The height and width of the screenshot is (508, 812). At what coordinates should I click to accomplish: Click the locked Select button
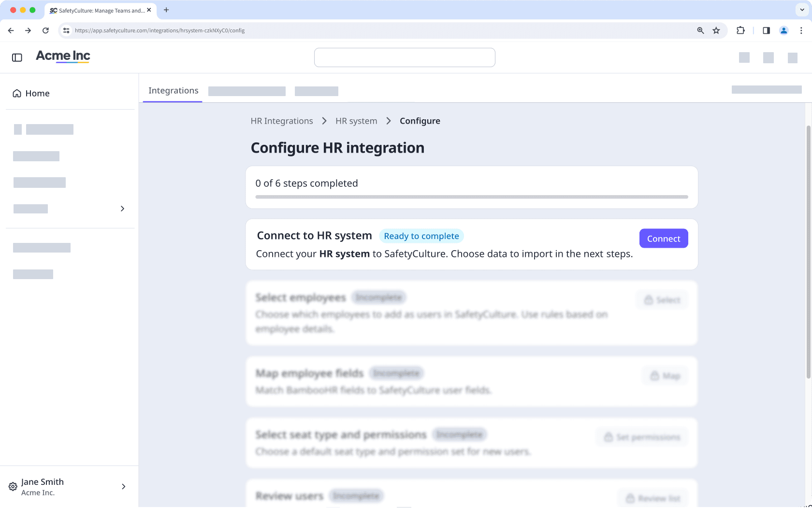pyautogui.click(x=663, y=300)
